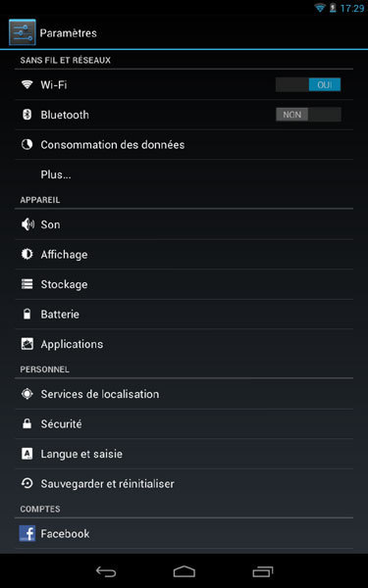Tap the Services de localisation target icon
The image size is (368, 588).
point(26,394)
